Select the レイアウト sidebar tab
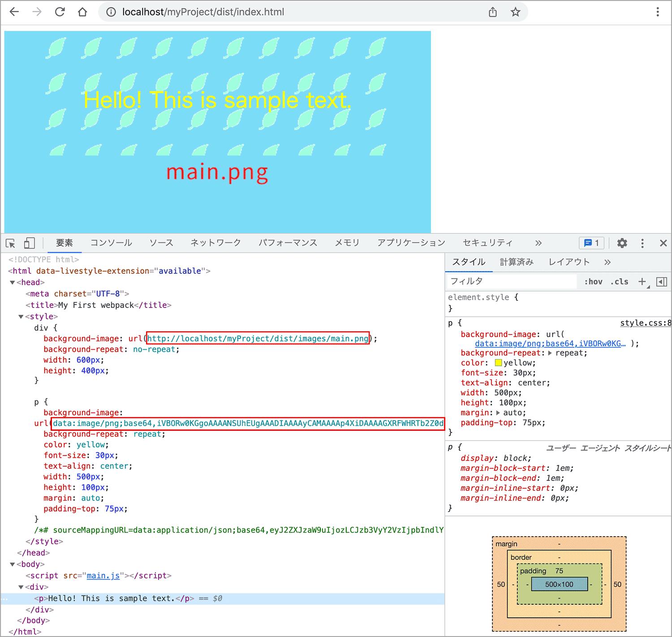 [x=569, y=262]
